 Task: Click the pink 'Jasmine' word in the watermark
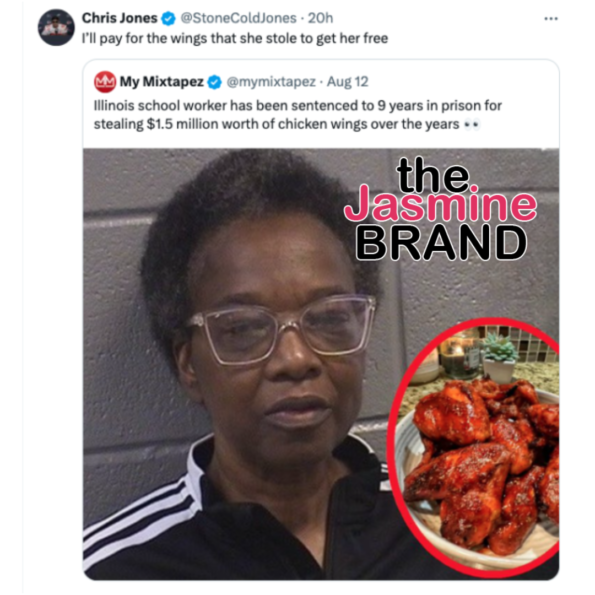coord(440,205)
